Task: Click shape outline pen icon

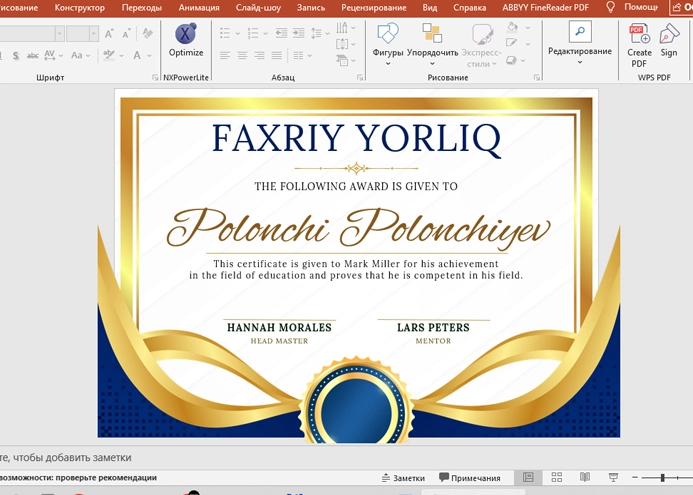Action: click(512, 43)
